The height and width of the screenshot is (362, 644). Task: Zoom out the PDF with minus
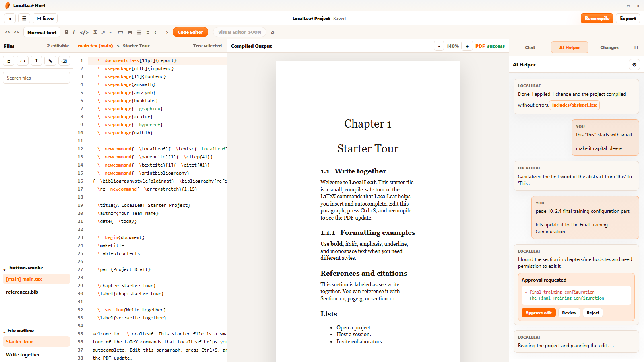[439, 46]
